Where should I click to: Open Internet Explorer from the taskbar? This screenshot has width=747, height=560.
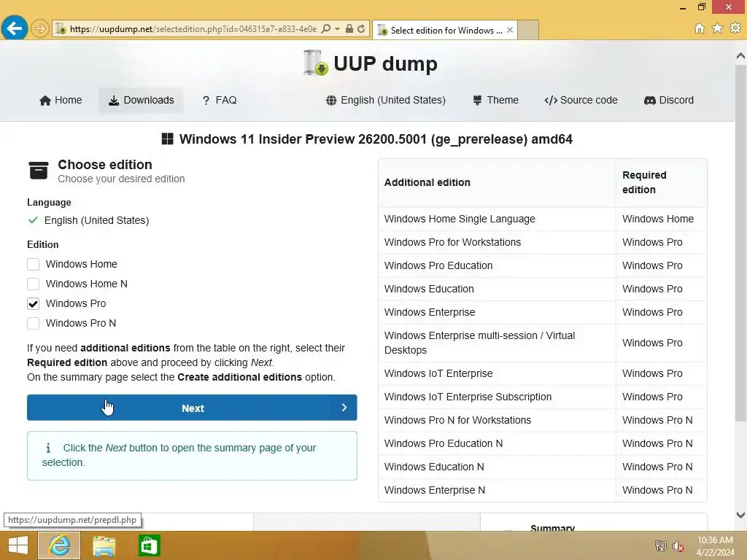(x=59, y=545)
